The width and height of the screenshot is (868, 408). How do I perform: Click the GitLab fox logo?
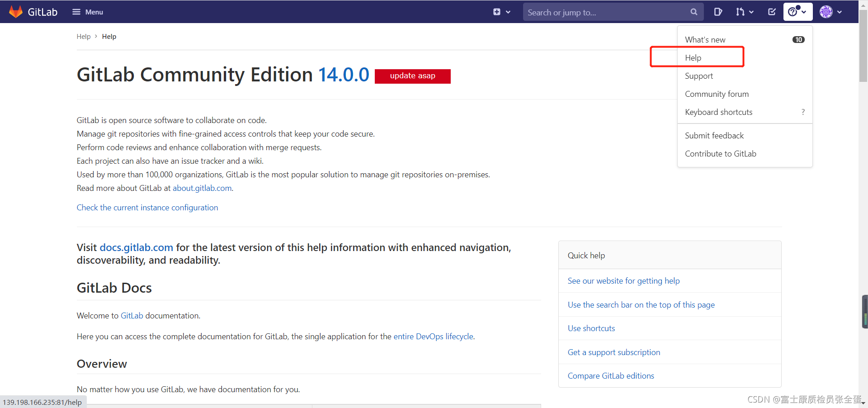(16, 12)
